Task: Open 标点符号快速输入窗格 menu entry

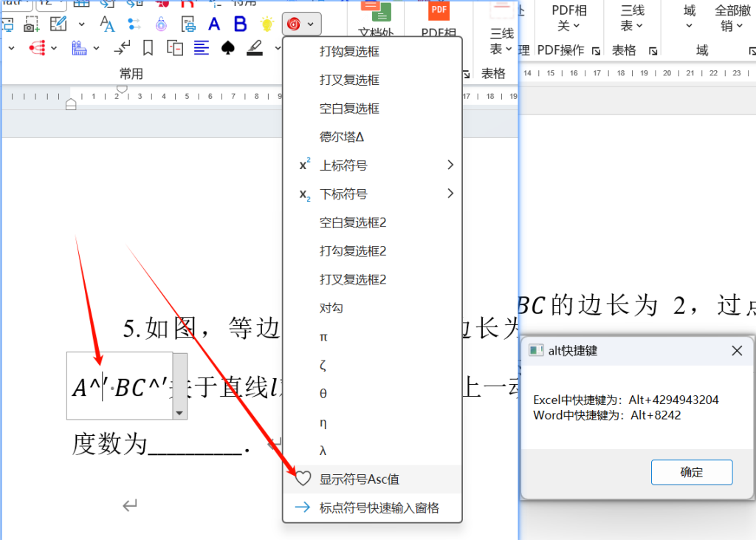Action: click(372, 507)
